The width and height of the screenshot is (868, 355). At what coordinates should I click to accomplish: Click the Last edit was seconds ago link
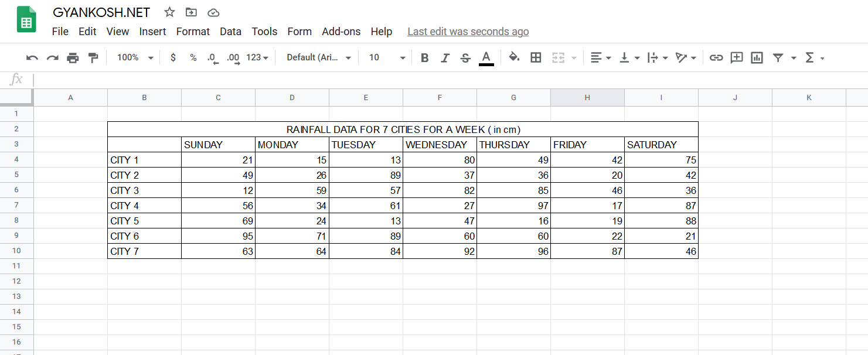tap(468, 32)
